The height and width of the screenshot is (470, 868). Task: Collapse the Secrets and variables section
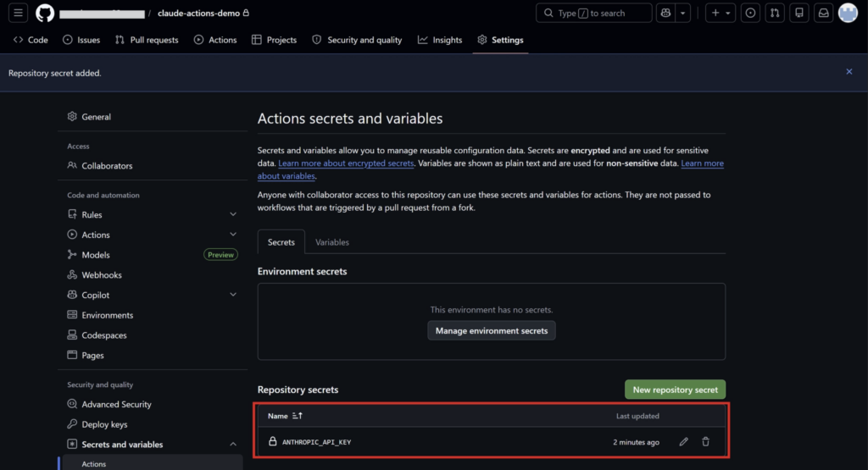click(233, 445)
